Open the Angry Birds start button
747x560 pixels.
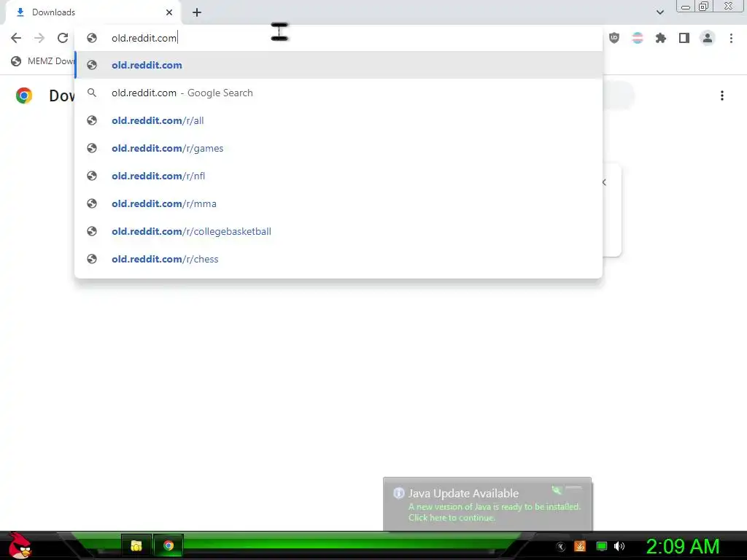click(x=20, y=545)
